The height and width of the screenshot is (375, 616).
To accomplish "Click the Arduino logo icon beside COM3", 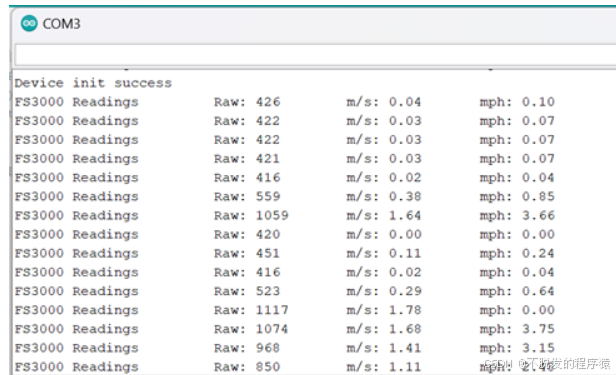I will pyautogui.click(x=29, y=24).
